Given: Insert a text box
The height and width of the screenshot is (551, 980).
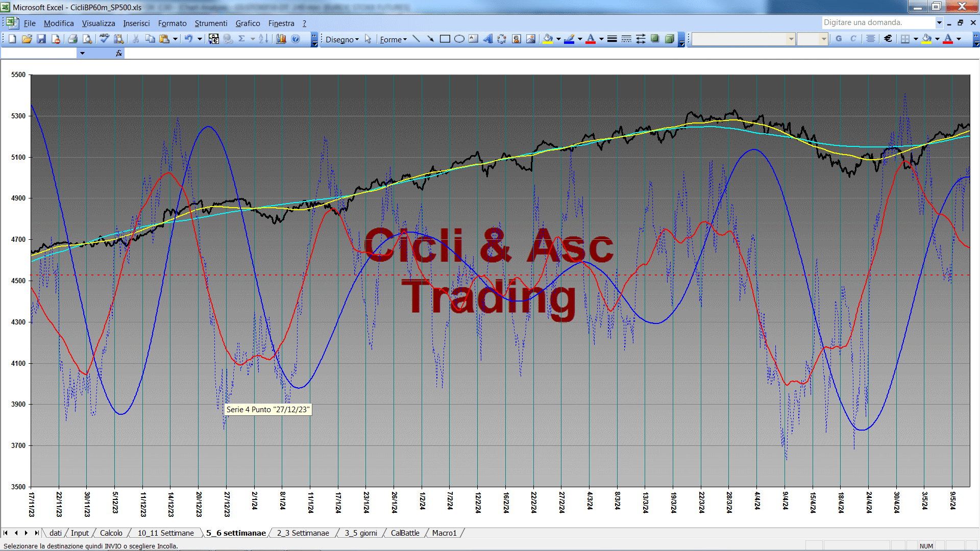Looking at the screenshot, I should click(473, 39).
